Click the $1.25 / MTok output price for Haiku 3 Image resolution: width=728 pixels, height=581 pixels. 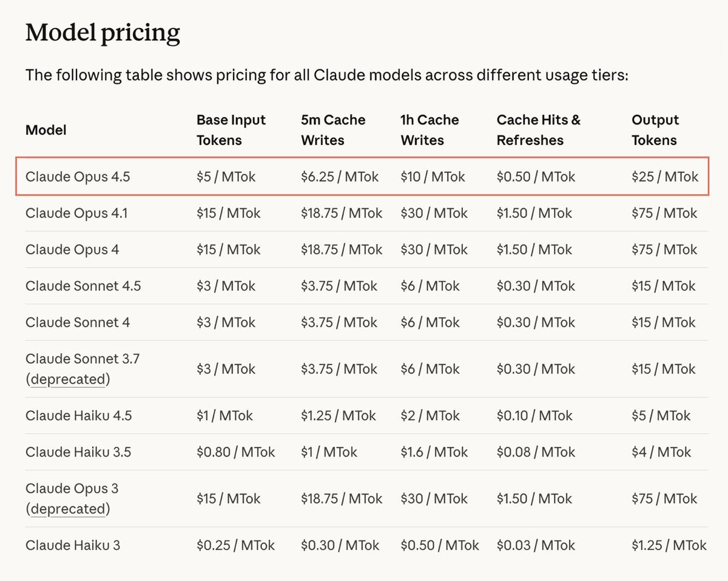(669, 545)
